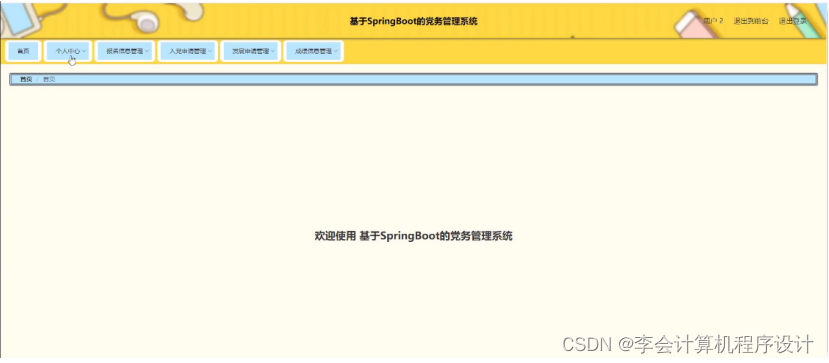Screen dimensions: 829x363
Task: Click the 用户 2 username label
Action: click(713, 21)
